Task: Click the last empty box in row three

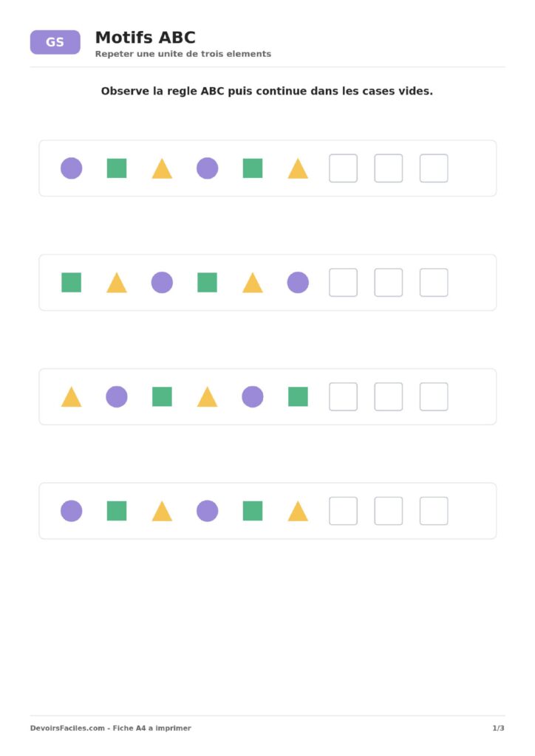Action: [434, 396]
